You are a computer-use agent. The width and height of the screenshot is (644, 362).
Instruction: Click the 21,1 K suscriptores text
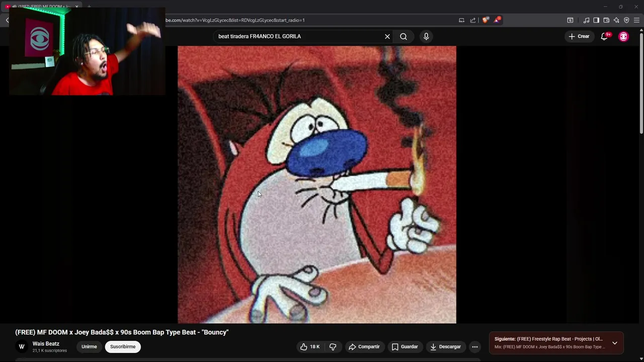(50, 350)
